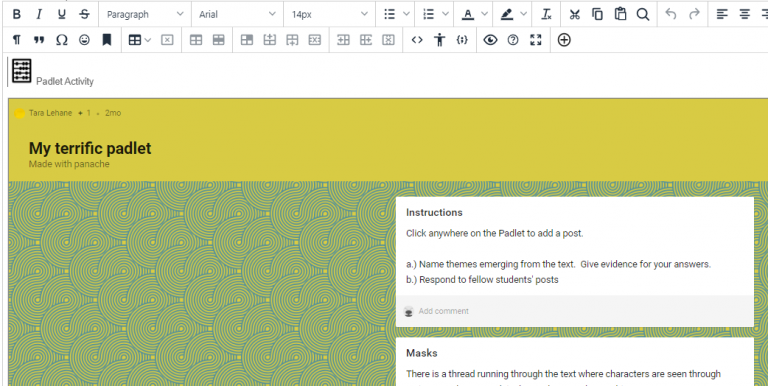
Task: Click the Made with panache subtitle
Action: tap(69, 164)
